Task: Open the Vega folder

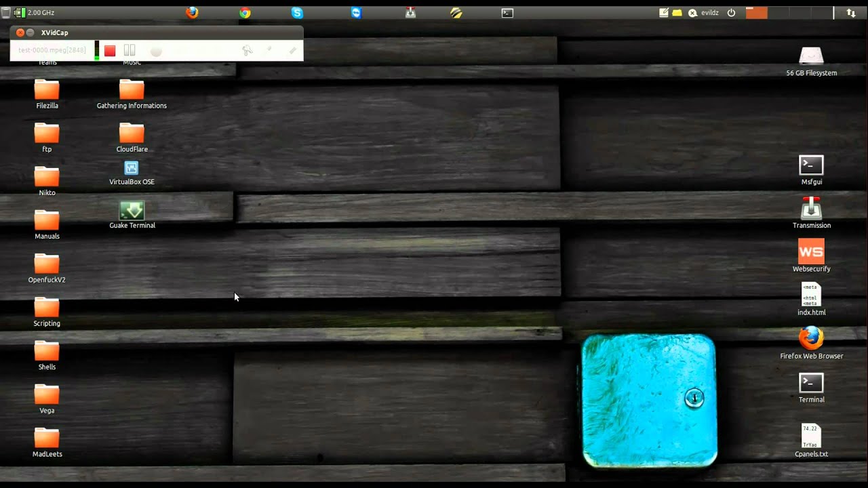Action: pyautogui.click(x=47, y=399)
